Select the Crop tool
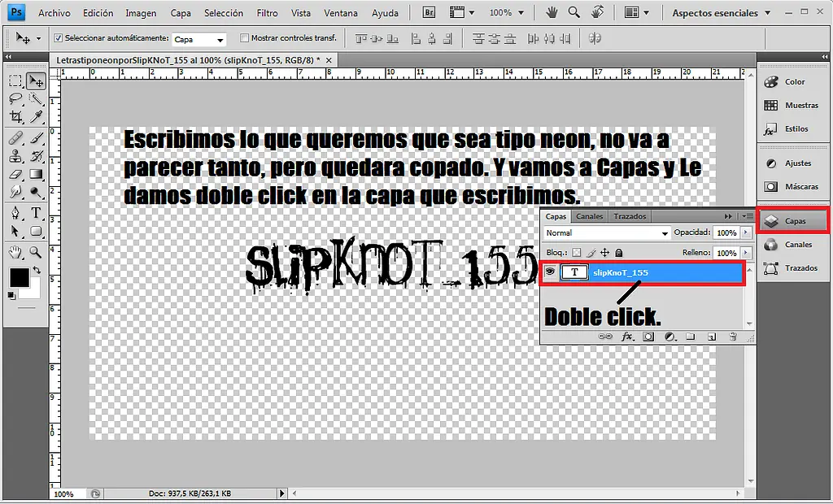The image size is (833, 504). point(15,115)
